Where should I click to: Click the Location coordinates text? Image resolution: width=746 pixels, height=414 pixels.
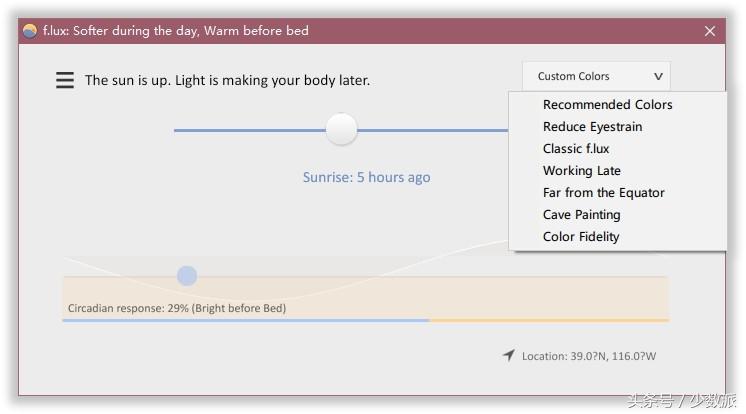[588, 356]
